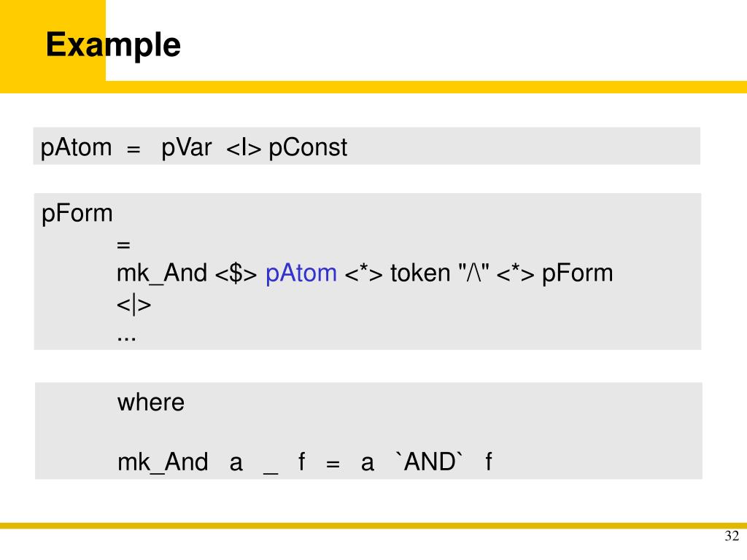The width and height of the screenshot is (747, 560).
Task: Click the ellipsis below the <|> operator
Action: coord(126,338)
